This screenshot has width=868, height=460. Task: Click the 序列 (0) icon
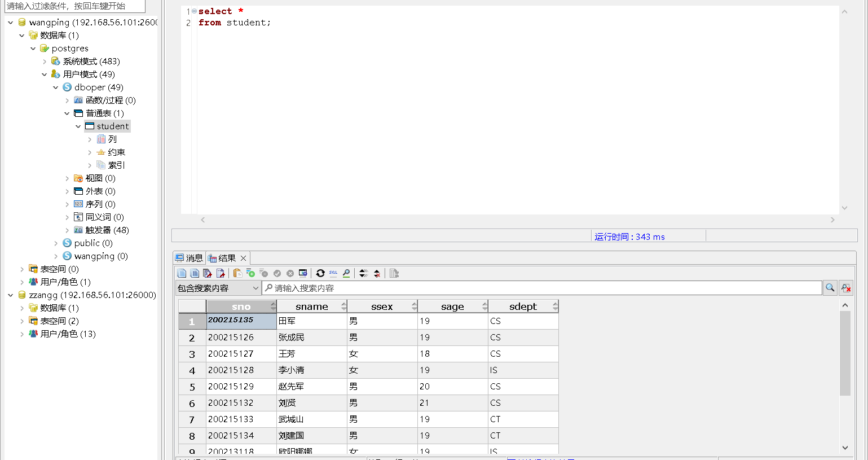[78, 204]
